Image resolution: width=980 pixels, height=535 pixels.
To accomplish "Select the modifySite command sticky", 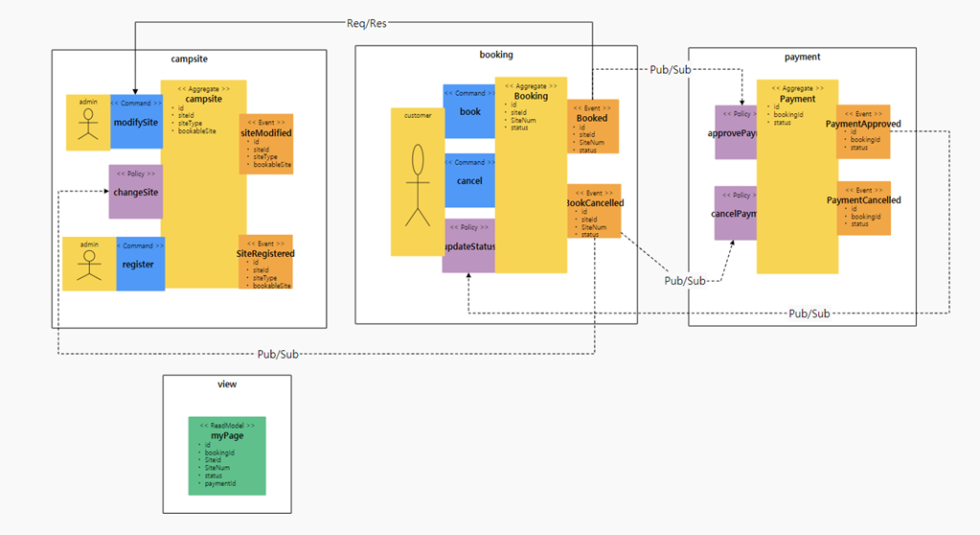I will click(x=136, y=122).
